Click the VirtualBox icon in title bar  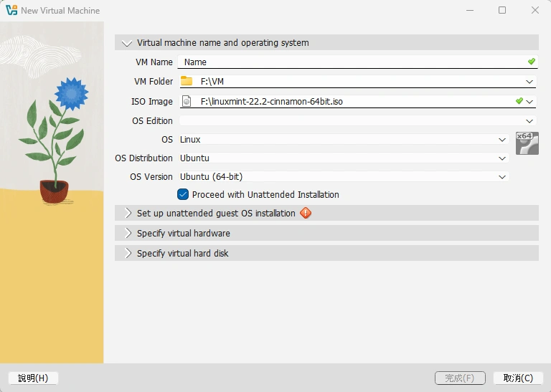pyautogui.click(x=11, y=11)
